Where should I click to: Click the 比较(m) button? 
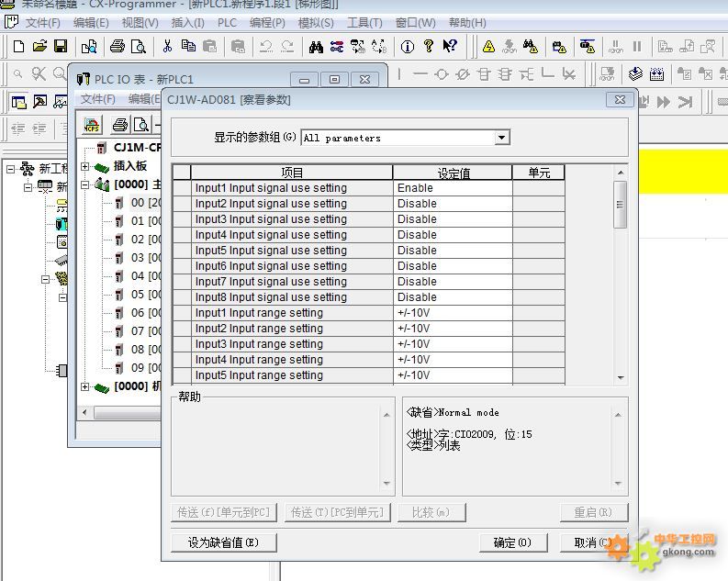[x=431, y=512]
